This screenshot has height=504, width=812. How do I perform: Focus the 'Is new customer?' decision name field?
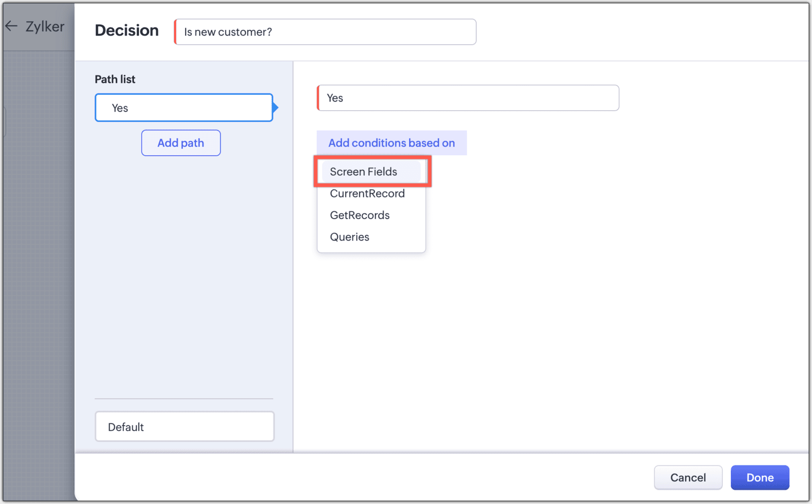pos(325,32)
